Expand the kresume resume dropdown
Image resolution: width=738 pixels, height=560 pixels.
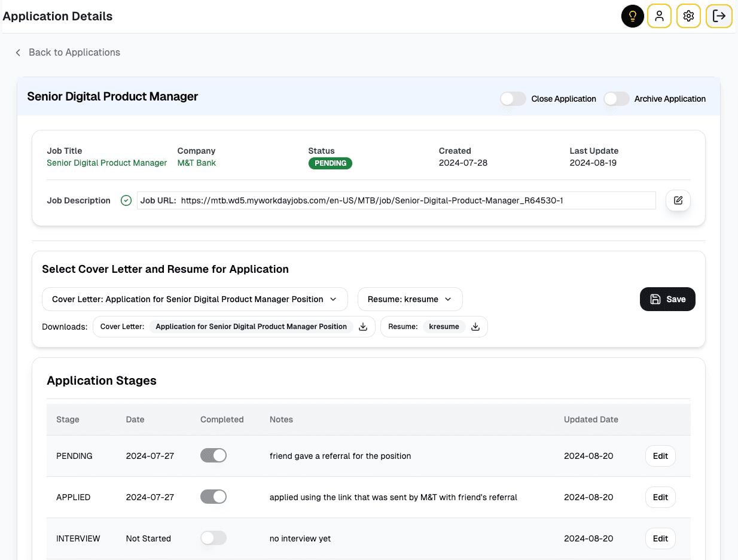410,299
